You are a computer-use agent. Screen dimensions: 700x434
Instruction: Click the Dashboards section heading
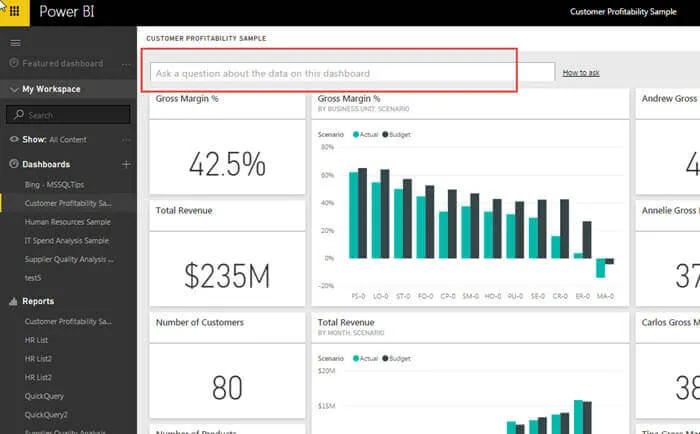(46, 164)
